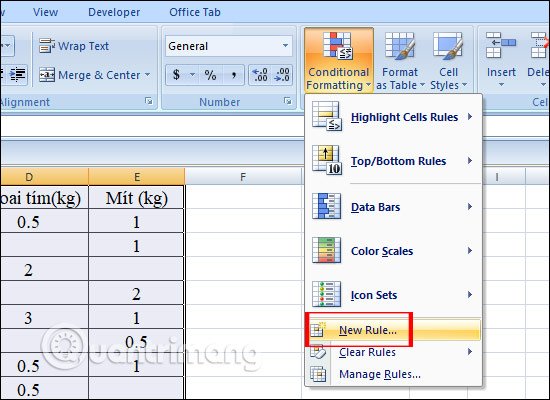
Task: Choose Data Bars menu item
Action: pos(393,207)
